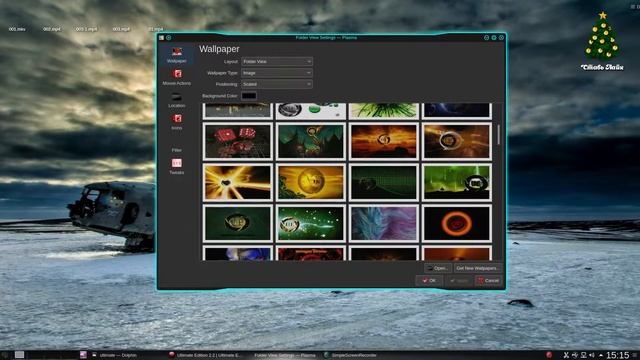Maximize the Folder View Settings dialog

point(494,38)
